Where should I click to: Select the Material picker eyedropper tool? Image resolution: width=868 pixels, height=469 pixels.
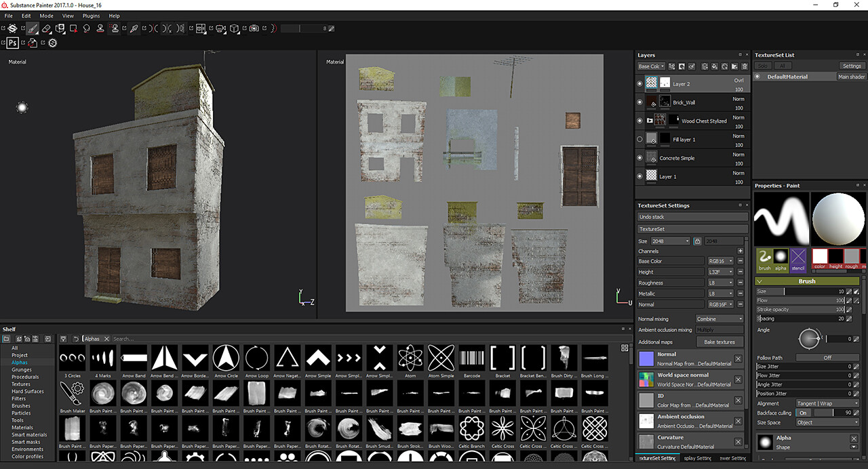pyautogui.click(x=134, y=28)
